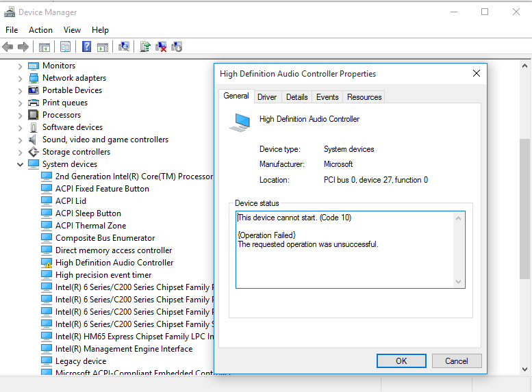
Task: Select Direct memory access controller item
Action: pos(114,250)
